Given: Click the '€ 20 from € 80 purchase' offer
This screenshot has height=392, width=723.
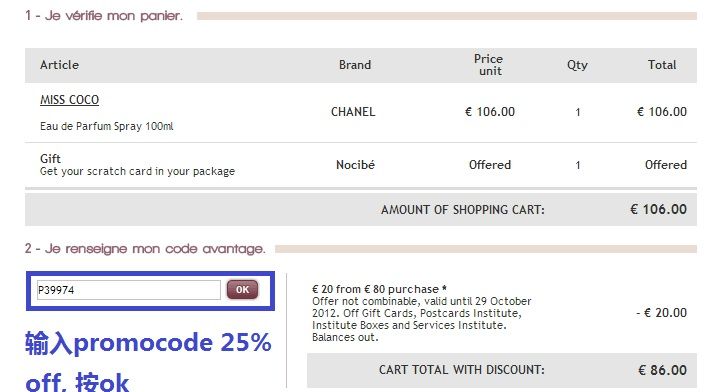Looking at the screenshot, I should tap(379, 289).
